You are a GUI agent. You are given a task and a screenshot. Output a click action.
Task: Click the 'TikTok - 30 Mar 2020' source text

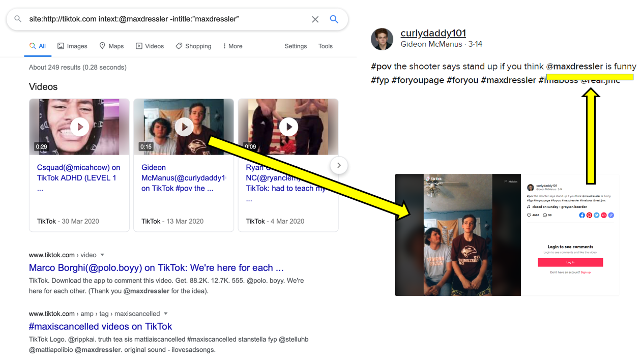[68, 221]
